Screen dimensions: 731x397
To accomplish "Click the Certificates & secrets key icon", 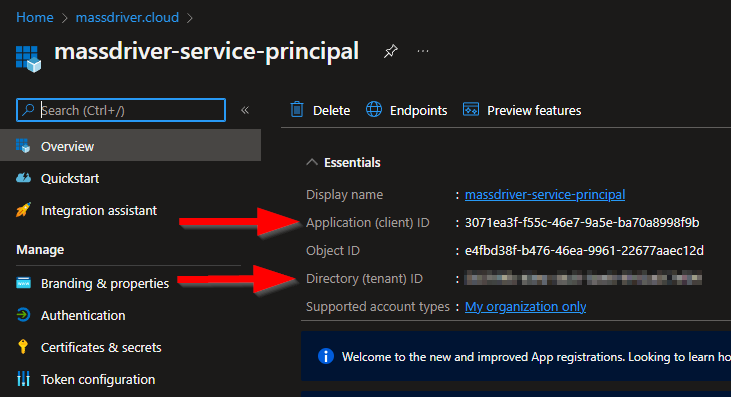I will 23,347.
